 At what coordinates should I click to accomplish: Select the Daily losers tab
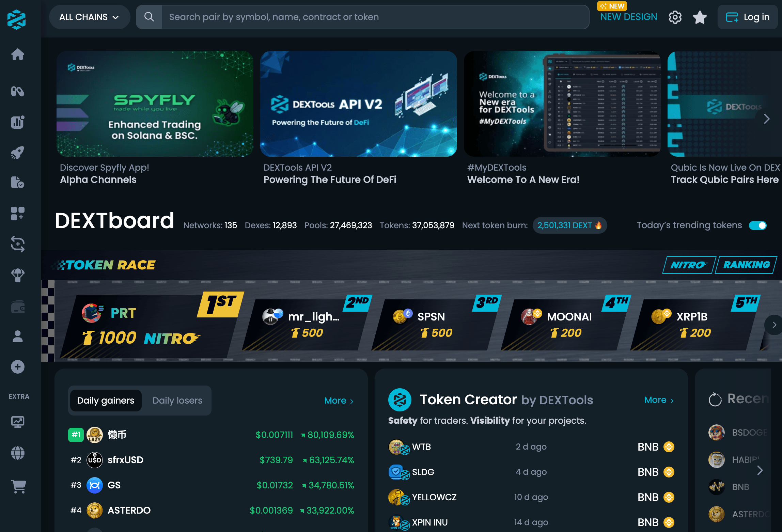(x=177, y=401)
